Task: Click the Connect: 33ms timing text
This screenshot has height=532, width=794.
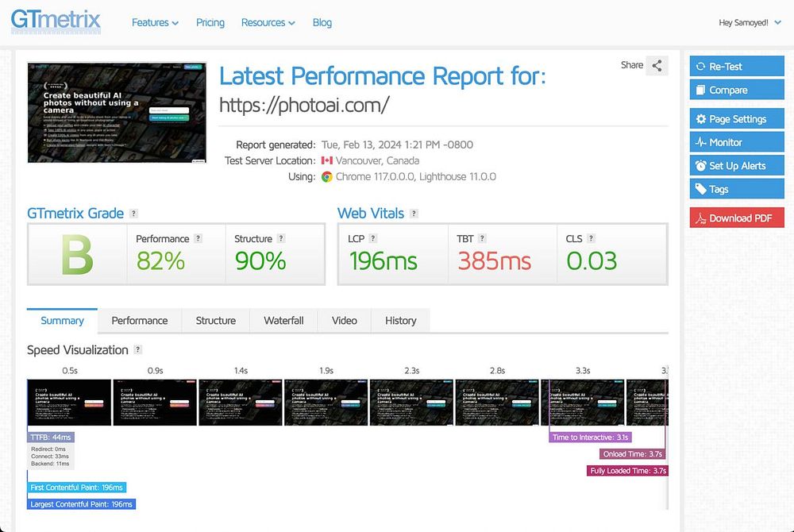Action: 49,456
